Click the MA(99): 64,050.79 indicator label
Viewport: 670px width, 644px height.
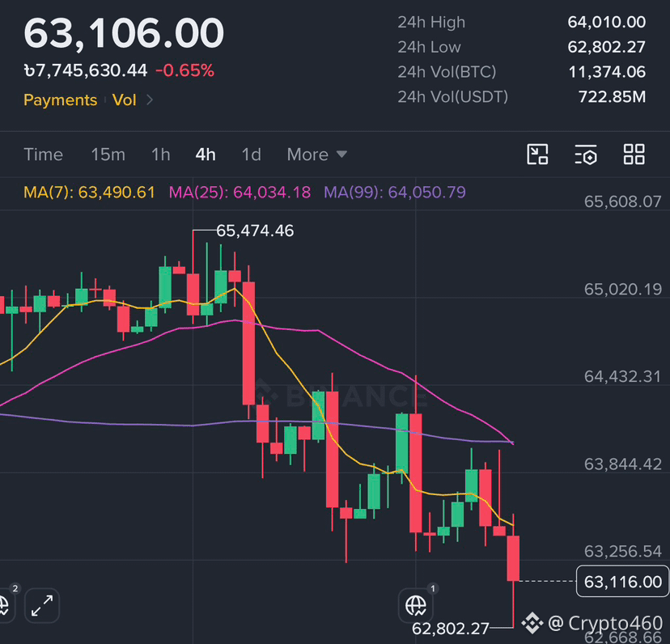click(395, 193)
